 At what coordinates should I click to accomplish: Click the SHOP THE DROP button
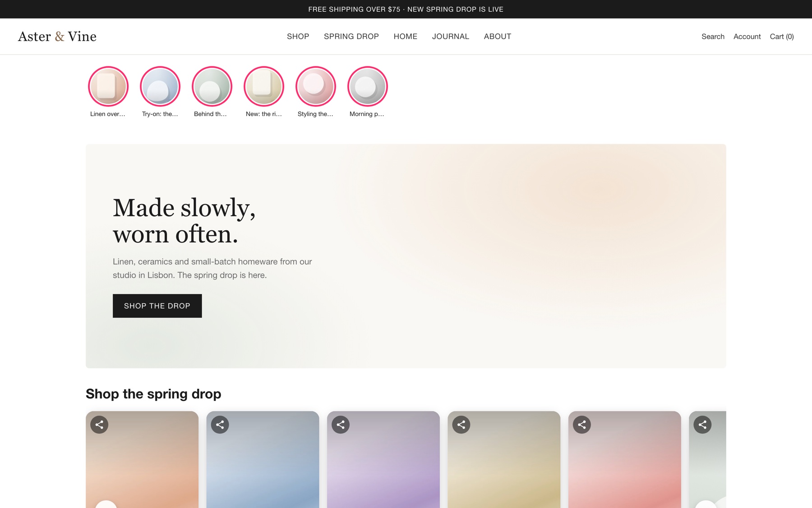coord(157,306)
